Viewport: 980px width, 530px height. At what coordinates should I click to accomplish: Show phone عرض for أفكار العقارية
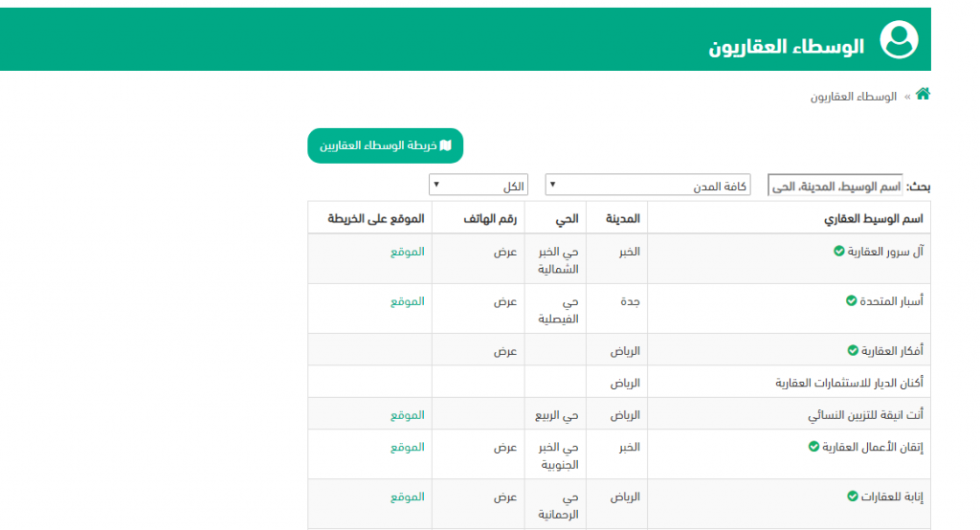(505, 351)
